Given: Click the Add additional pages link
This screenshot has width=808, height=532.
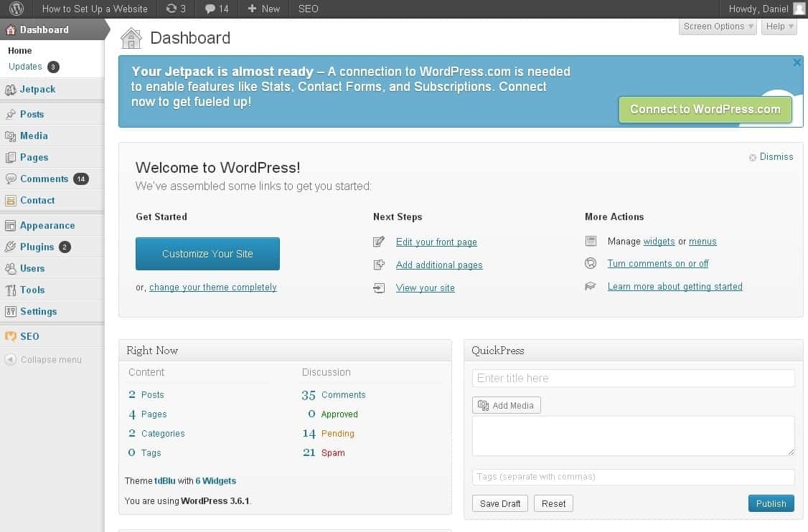Looking at the screenshot, I should 439,265.
